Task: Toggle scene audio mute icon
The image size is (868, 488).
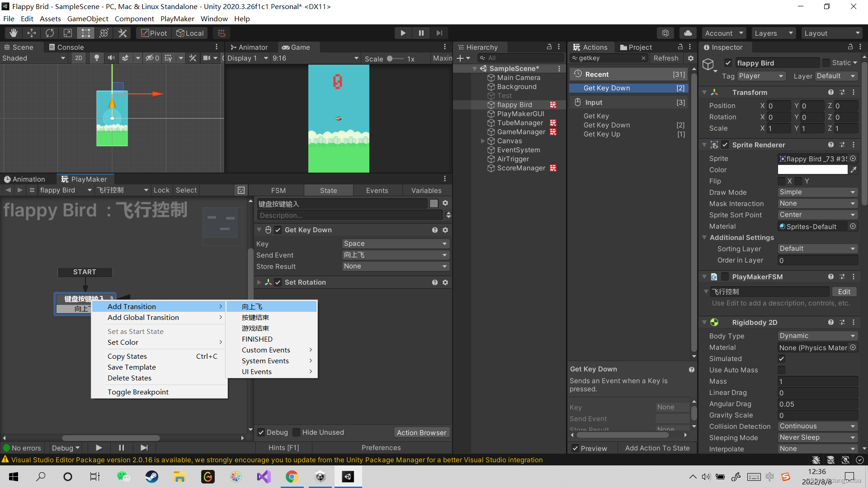Action: (111, 58)
